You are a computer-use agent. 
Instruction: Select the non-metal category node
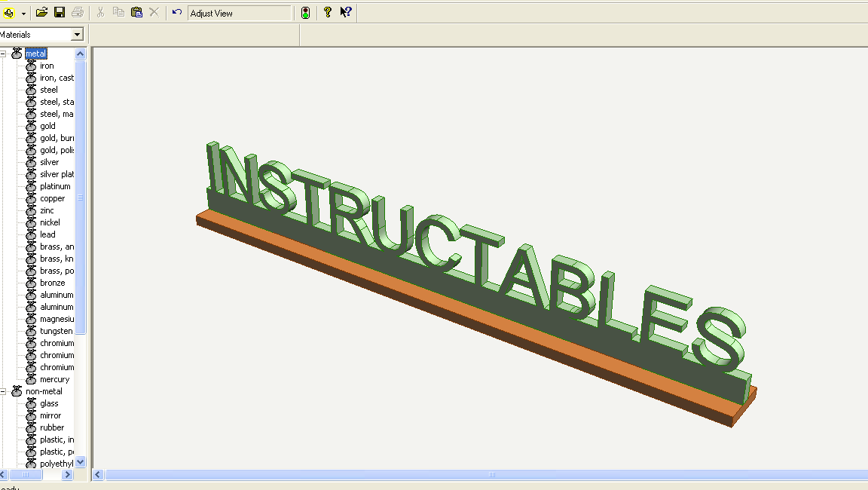pos(44,391)
